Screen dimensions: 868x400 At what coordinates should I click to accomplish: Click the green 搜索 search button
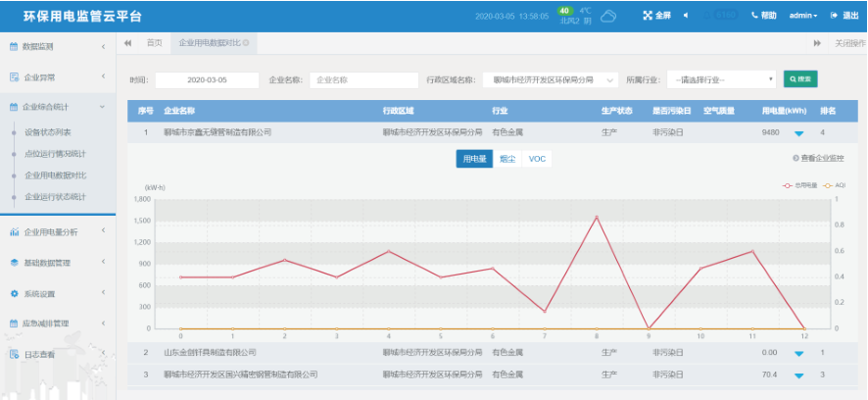pos(800,79)
